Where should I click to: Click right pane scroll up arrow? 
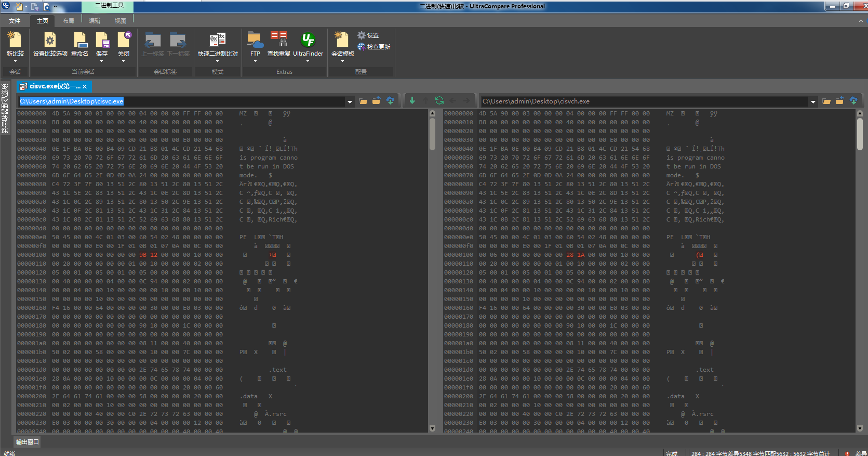860,113
